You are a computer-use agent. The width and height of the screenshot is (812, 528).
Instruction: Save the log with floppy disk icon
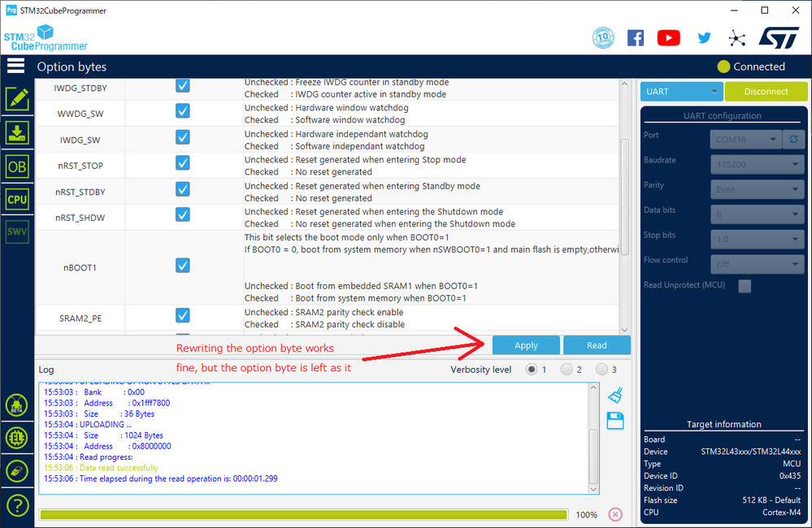tap(615, 421)
